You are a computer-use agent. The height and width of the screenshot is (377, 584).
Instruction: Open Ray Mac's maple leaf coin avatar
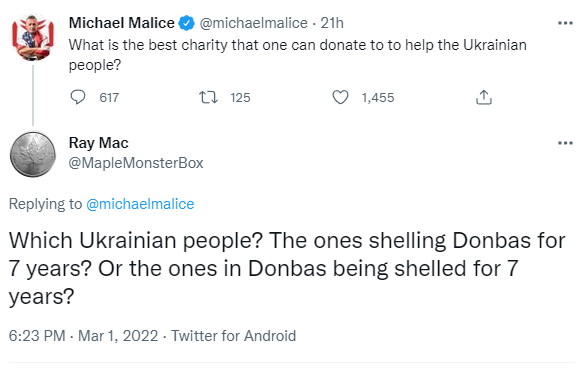tap(33, 154)
